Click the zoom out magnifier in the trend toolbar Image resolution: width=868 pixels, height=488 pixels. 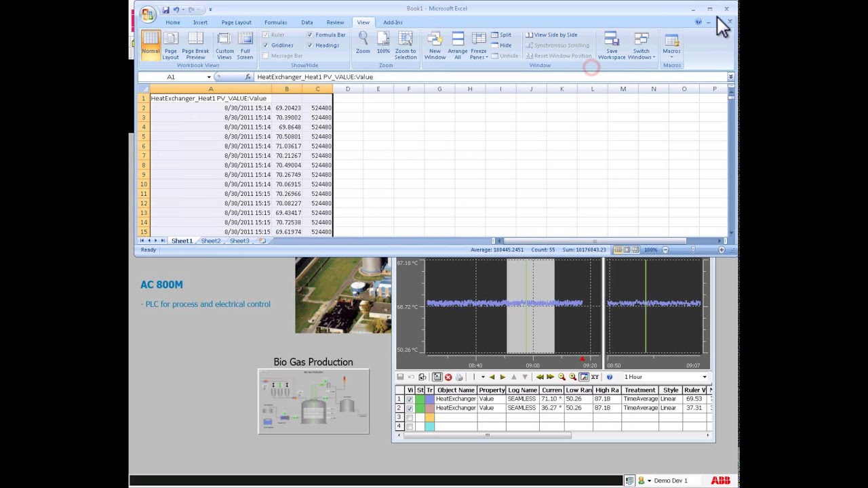(x=561, y=377)
